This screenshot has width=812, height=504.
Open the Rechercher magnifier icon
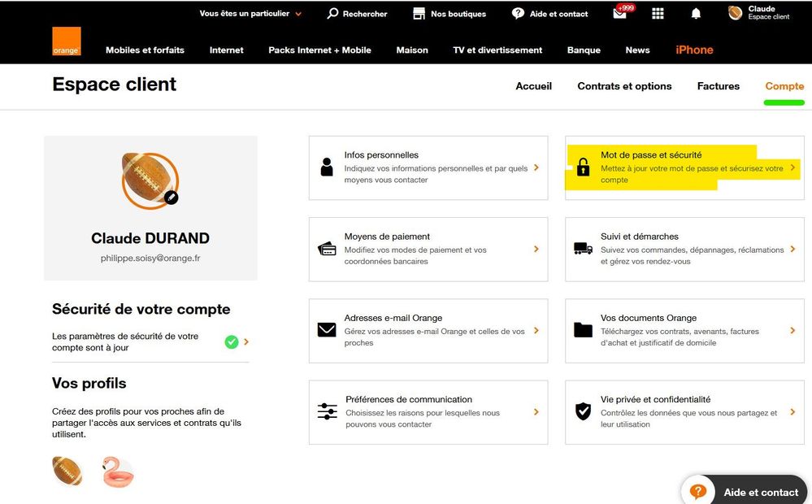(332, 14)
